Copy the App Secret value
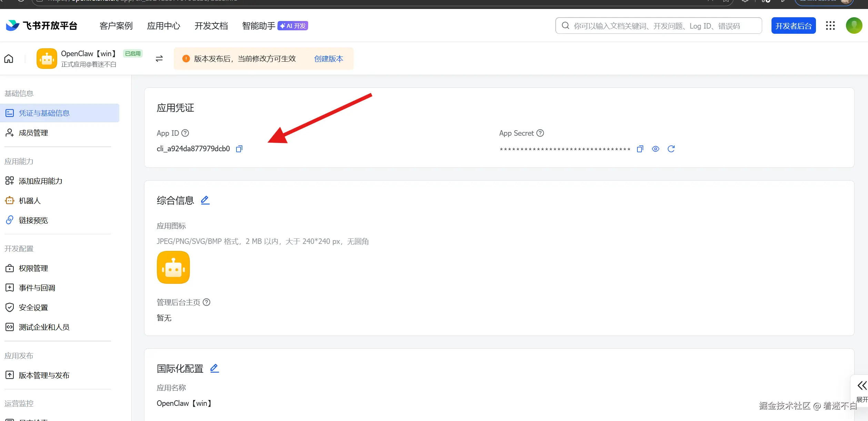Image resolution: width=868 pixels, height=421 pixels. point(640,149)
